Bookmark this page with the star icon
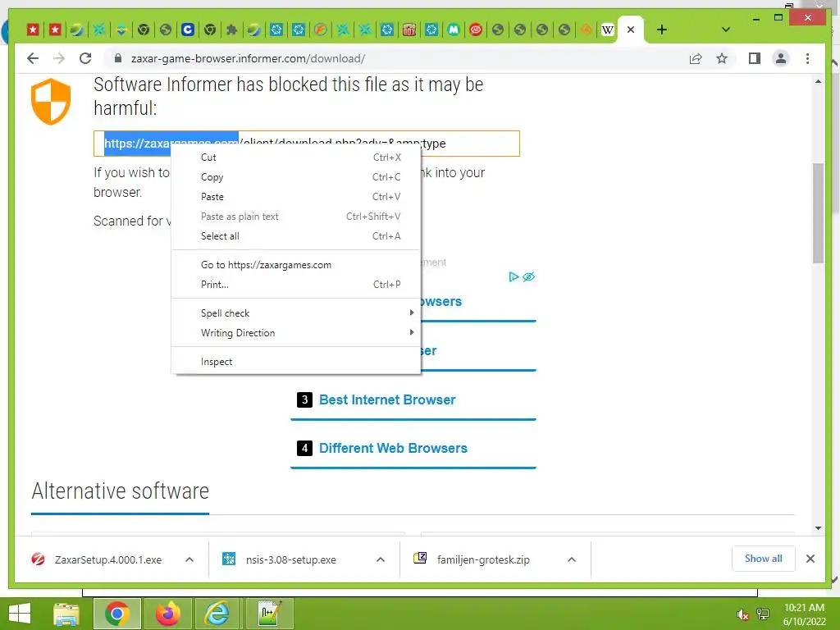Viewport: 840px width, 630px height. [x=722, y=58]
